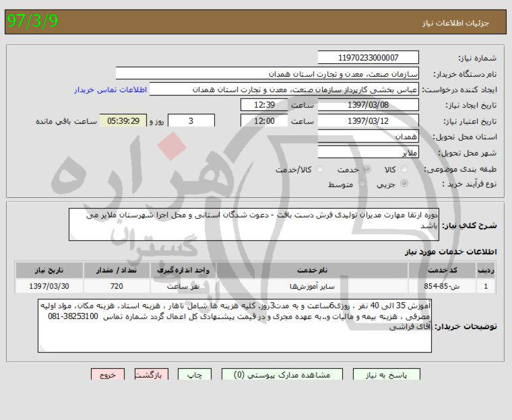The height and width of the screenshot is (420, 512).
Task: Click the توضیحات خریدار text area
Action: (x=234, y=326)
